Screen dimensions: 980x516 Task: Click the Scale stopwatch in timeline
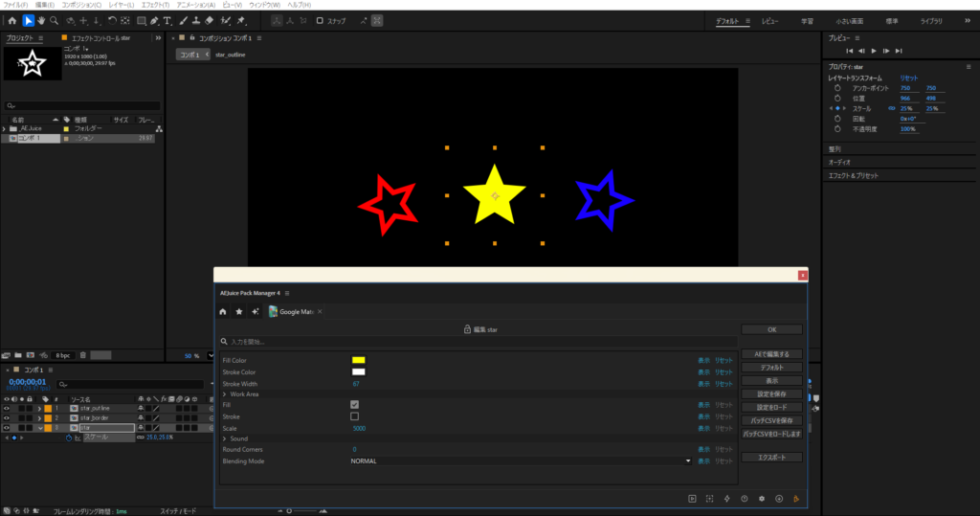tap(69, 437)
